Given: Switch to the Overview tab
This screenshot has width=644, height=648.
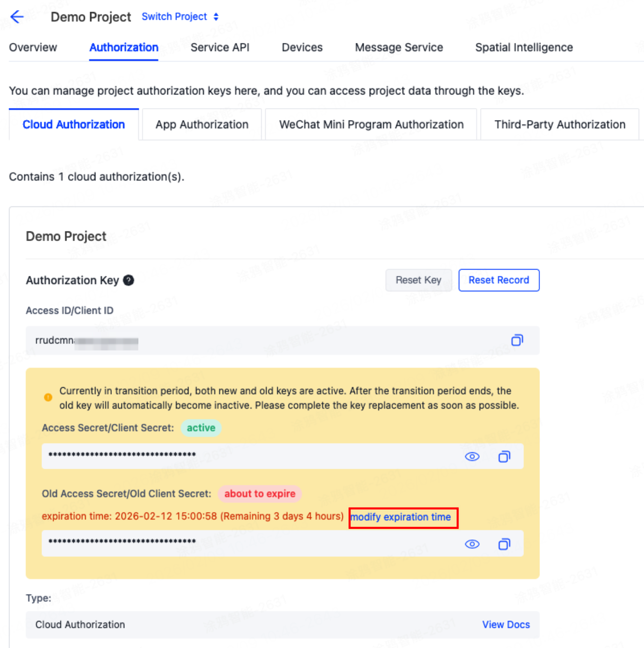Looking at the screenshot, I should point(33,47).
